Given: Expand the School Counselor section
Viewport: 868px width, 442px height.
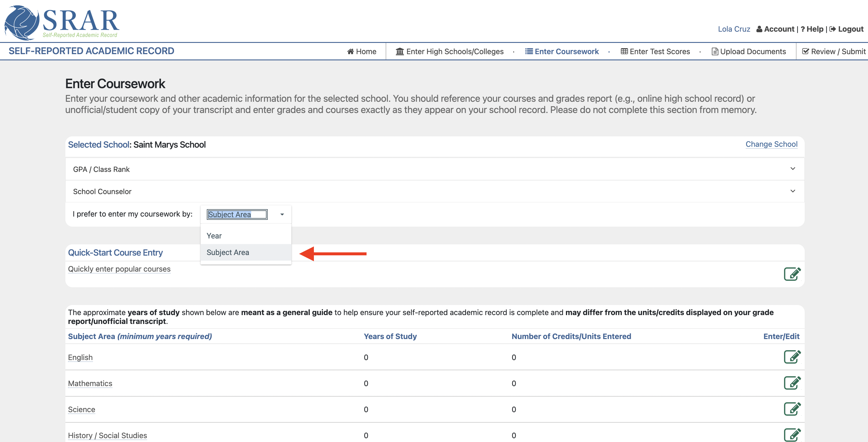Looking at the screenshot, I should (793, 191).
